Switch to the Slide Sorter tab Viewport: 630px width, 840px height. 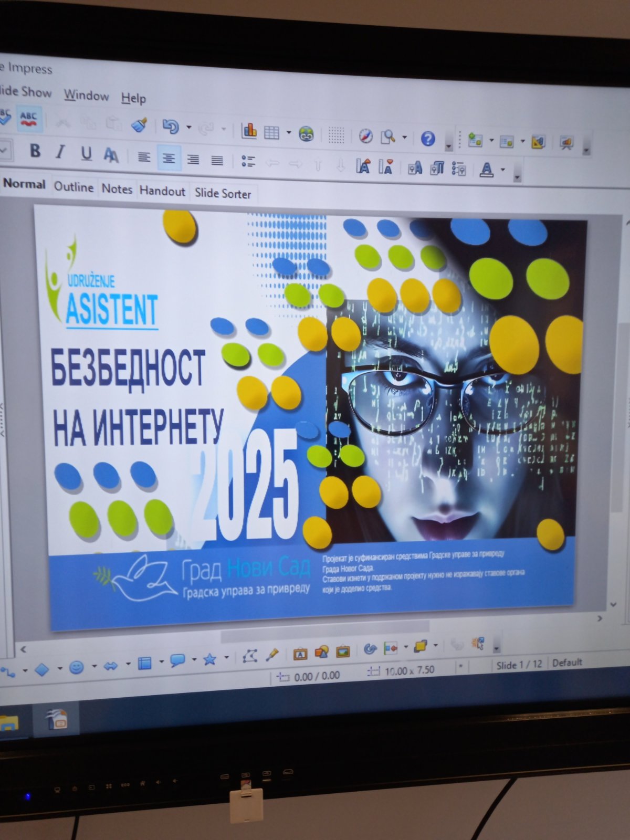point(223,193)
